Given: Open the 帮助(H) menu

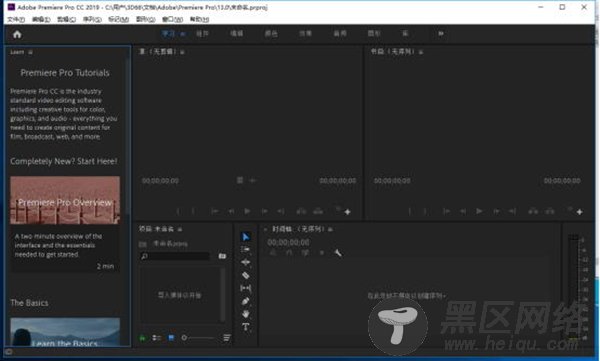Looking at the screenshot, I should click(x=199, y=19).
